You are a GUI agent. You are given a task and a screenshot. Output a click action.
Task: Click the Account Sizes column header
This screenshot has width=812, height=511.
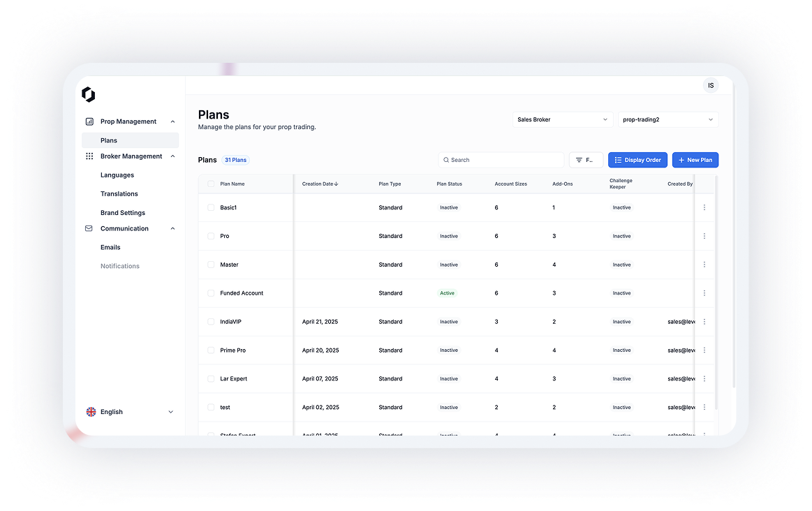click(x=510, y=184)
